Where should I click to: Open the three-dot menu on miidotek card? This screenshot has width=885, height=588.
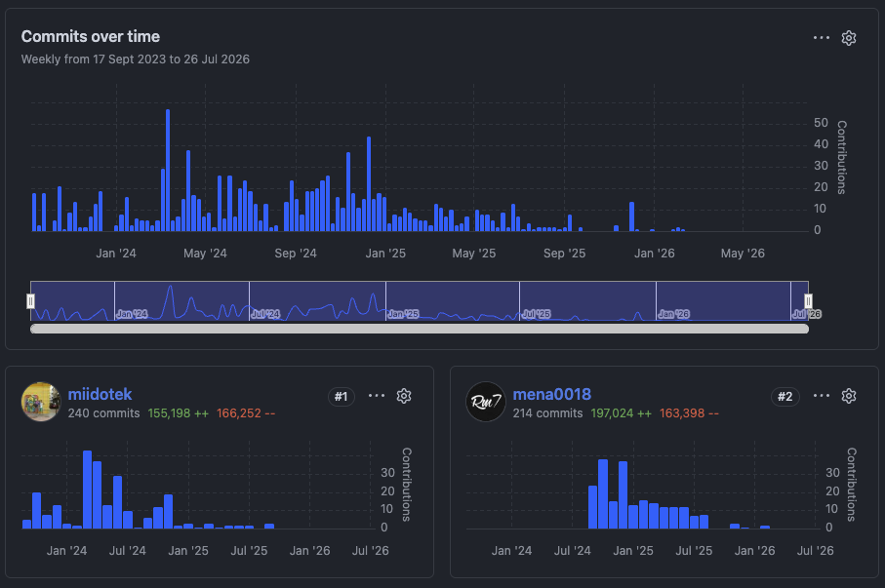click(x=377, y=396)
